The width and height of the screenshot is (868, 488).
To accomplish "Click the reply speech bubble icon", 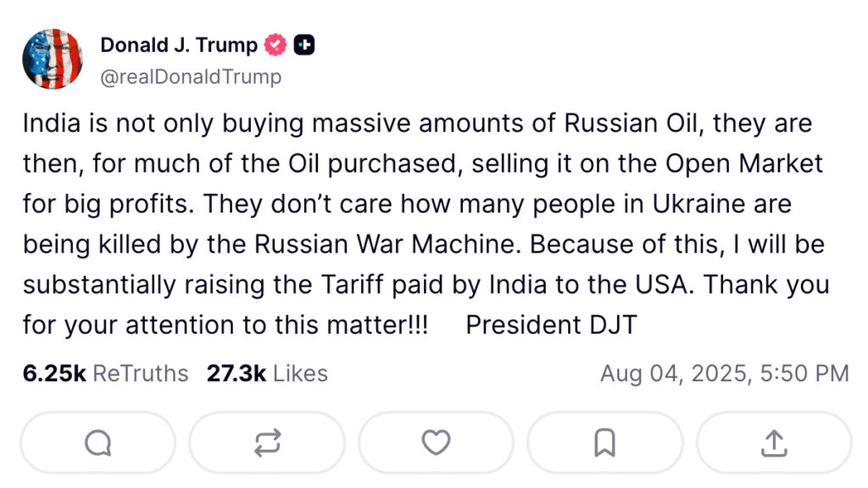I will pos(97,442).
